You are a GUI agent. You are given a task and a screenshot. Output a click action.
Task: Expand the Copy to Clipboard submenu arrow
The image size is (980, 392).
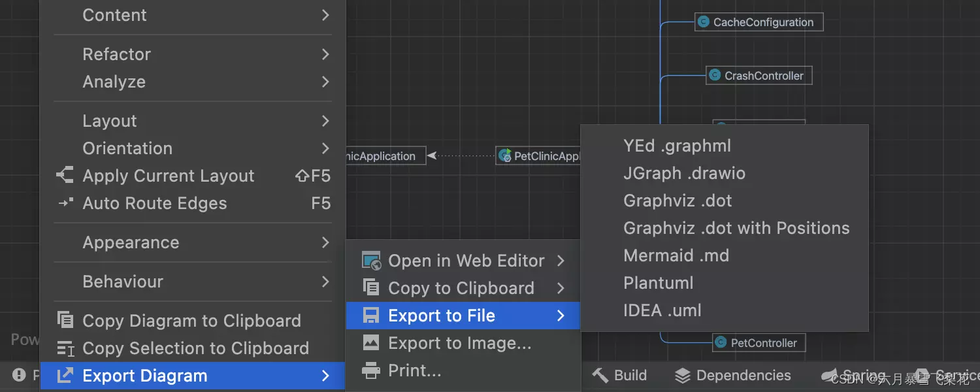pyautogui.click(x=561, y=288)
